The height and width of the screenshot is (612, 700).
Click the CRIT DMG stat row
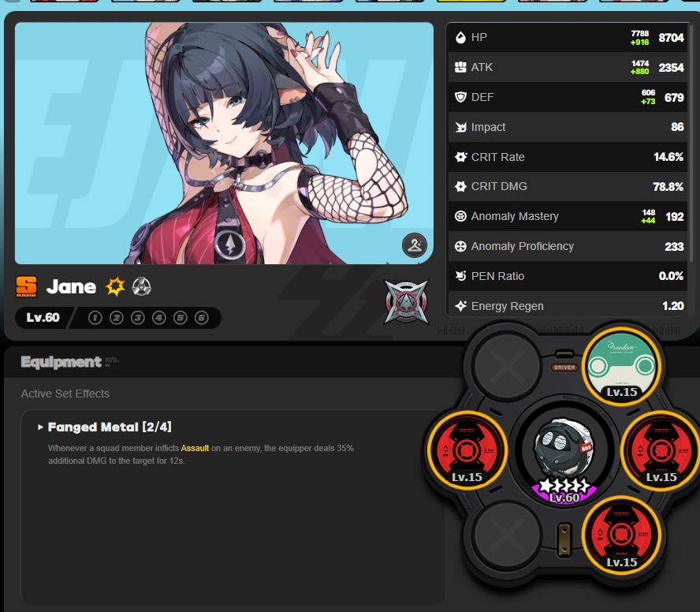[x=568, y=187]
